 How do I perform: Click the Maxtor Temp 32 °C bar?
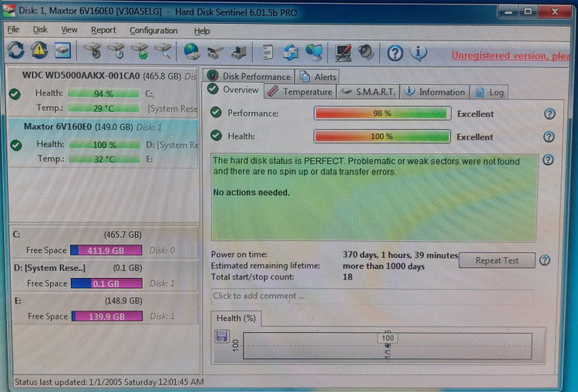click(104, 159)
